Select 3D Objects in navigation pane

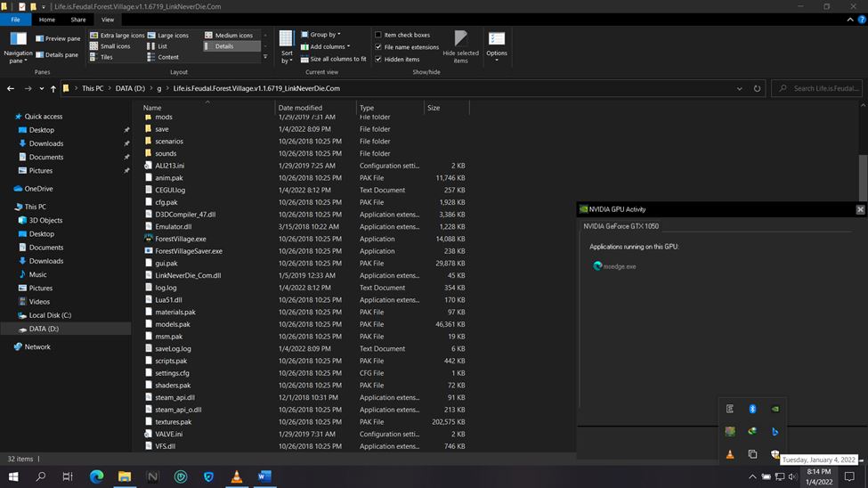tap(45, 221)
